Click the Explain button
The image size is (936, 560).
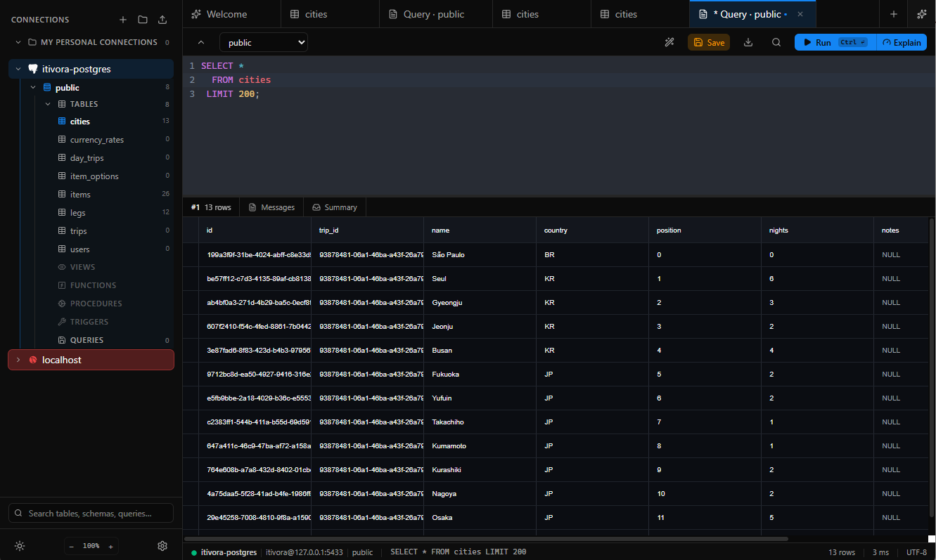(x=902, y=42)
